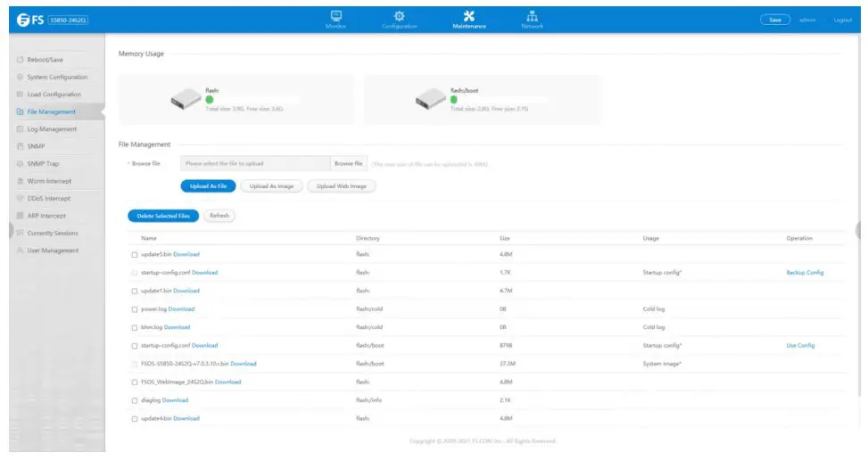Open the Configuration gear icon
This screenshot has height=461, width=868.
point(399,15)
